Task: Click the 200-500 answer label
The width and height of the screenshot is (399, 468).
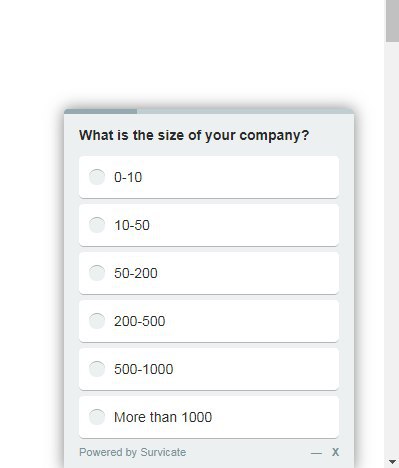Action: pyautogui.click(x=140, y=321)
